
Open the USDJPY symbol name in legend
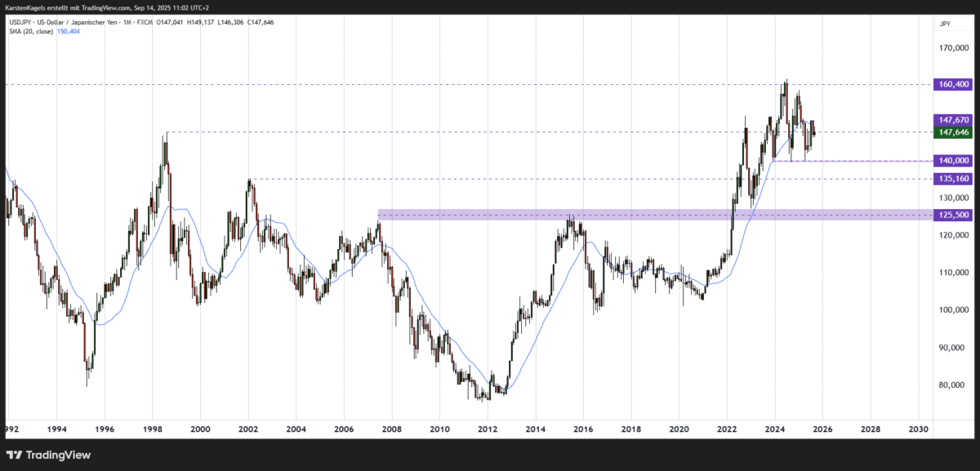click(x=20, y=23)
